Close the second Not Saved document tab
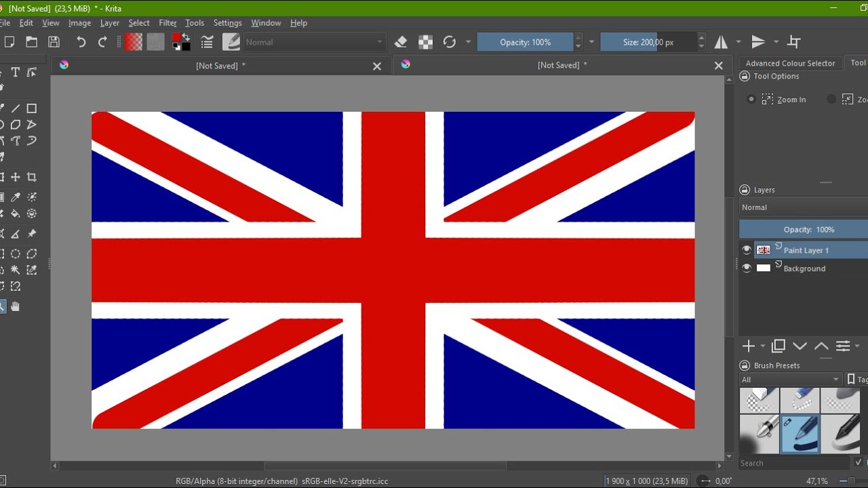 tap(719, 66)
